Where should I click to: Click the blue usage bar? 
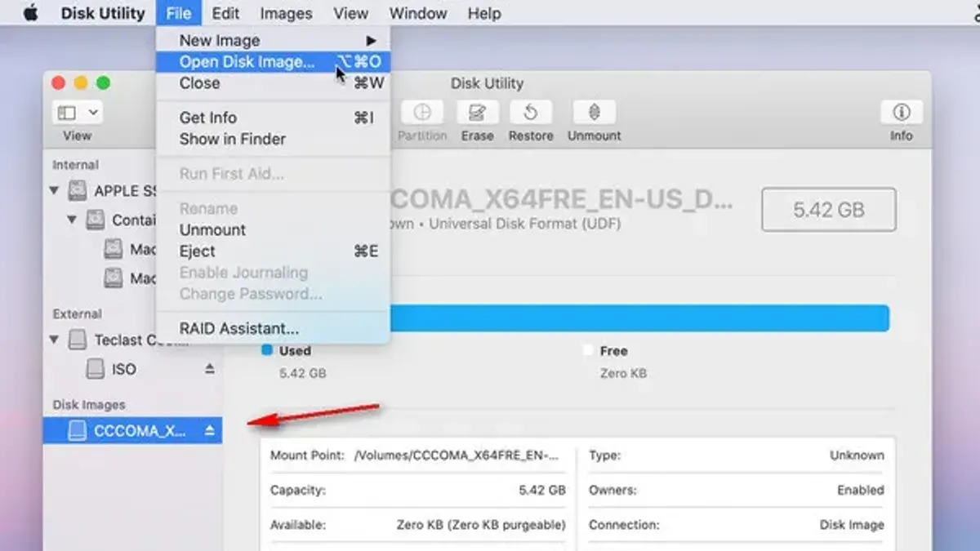639,318
